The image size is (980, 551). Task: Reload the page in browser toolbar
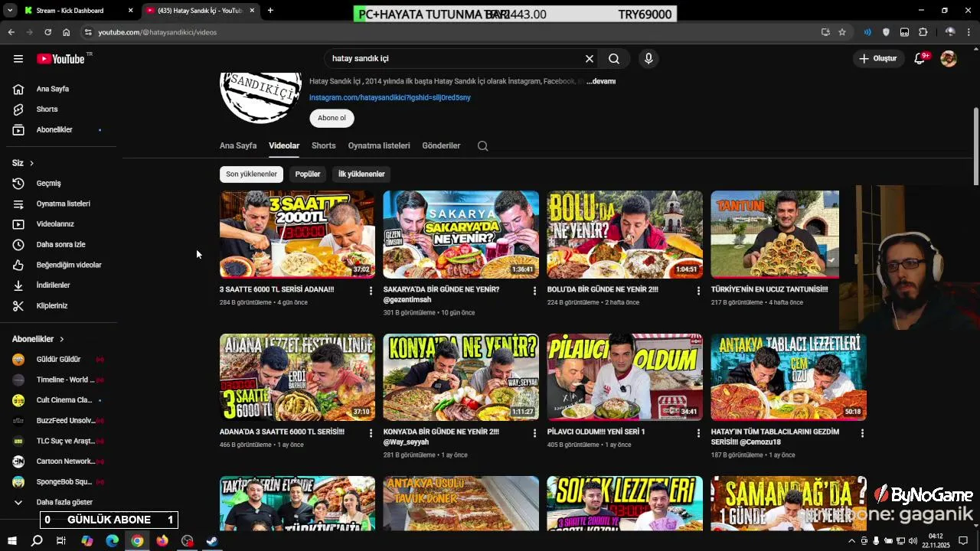[47, 32]
